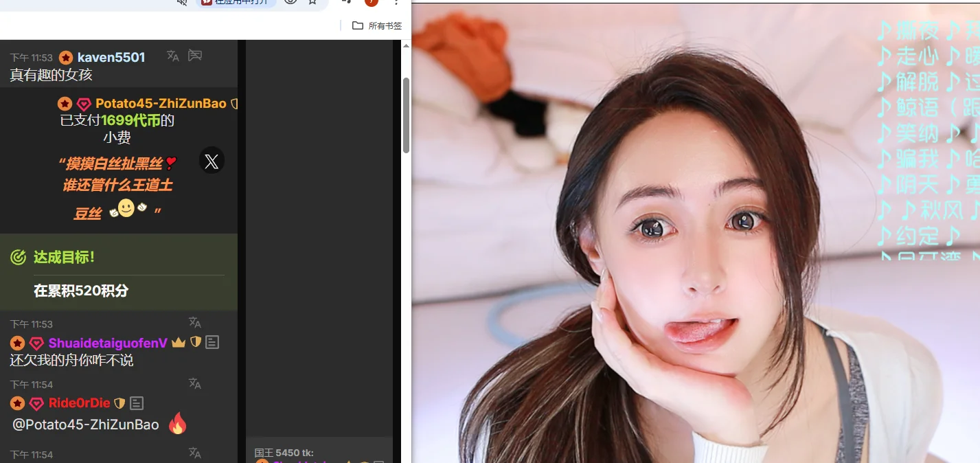Translate Ride0rDie's 11:54 message
This screenshot has width=980, height=463.
[195, 383]
